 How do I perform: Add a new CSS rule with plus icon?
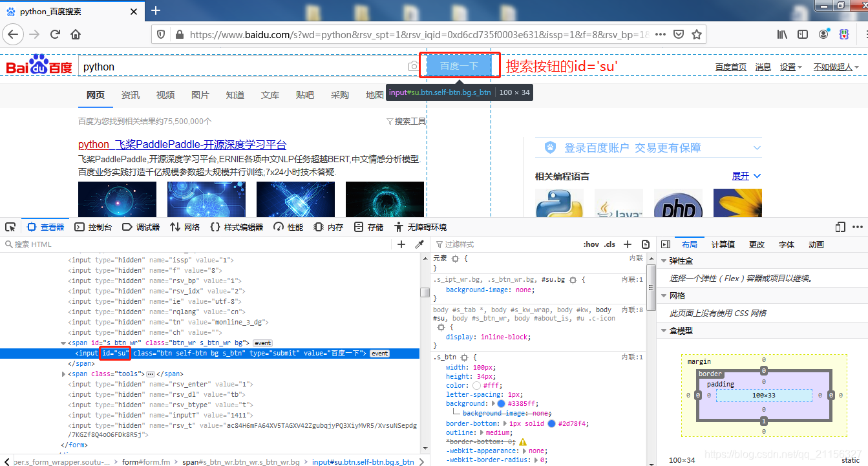coord(628,244)
